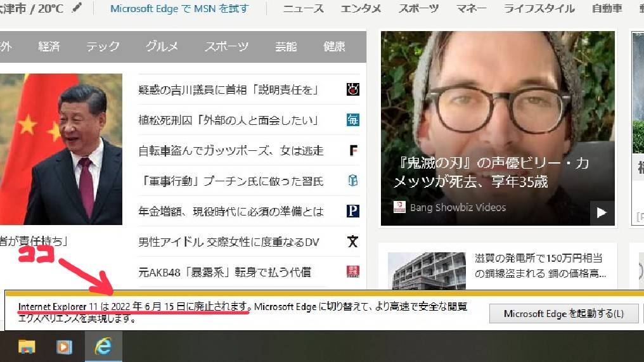644x362 pixels.
Task: Open building thumbnail of 滋賀の発電所 article
Action: point(427,271)
